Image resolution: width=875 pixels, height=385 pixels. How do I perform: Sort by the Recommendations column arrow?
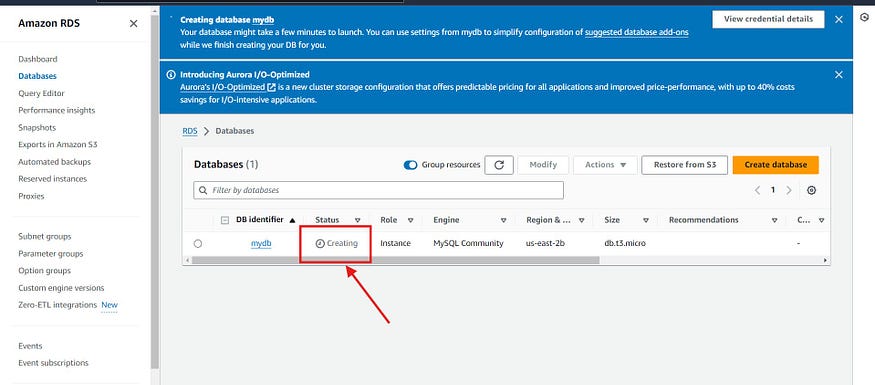[x=775, y=220]
